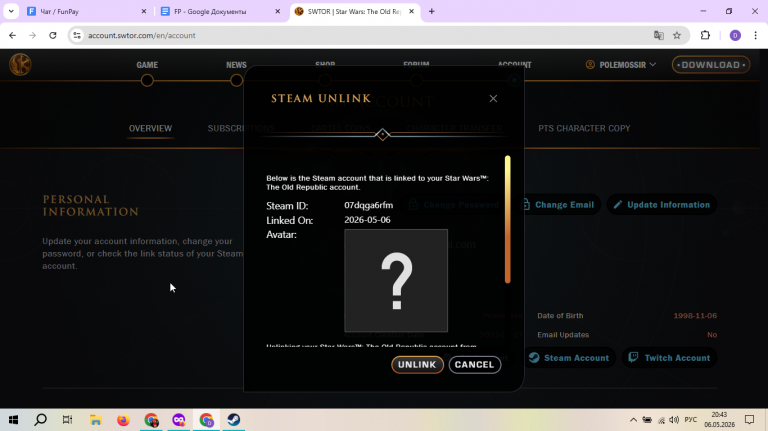Open the volume control in system tray
Image resolution: width=768 pixels, height=431 pixels.
674,420
